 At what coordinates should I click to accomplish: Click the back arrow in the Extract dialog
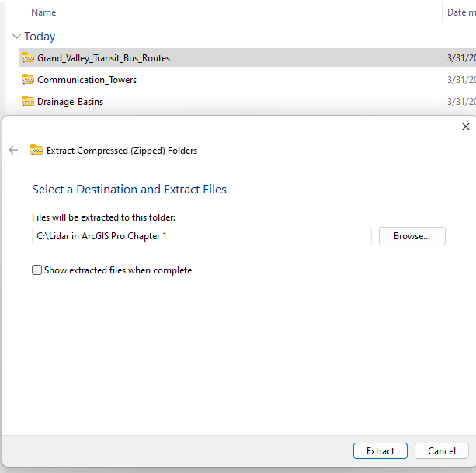click(13, 150)
